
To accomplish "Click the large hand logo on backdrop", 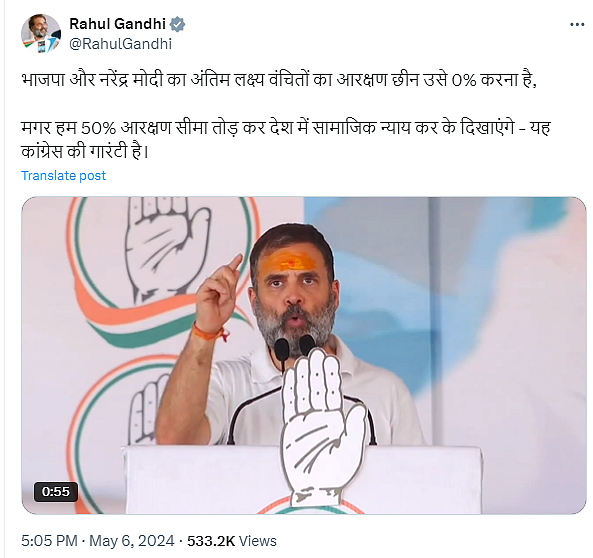I will pos(165,248).
